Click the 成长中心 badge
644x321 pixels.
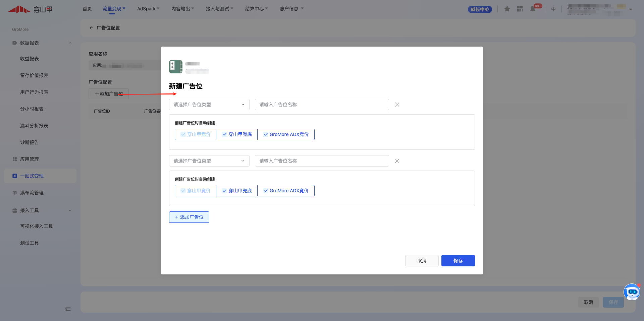click(480, 9)
